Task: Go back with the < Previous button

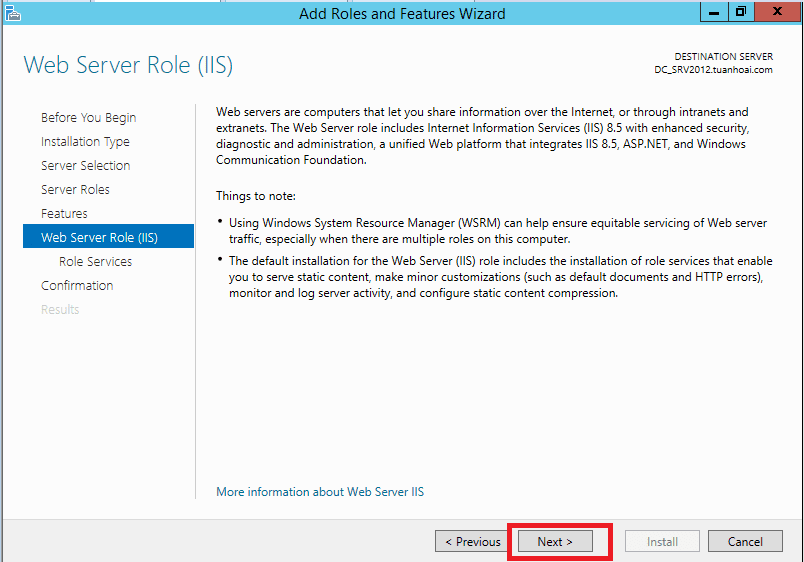Action: click(472, 541)
